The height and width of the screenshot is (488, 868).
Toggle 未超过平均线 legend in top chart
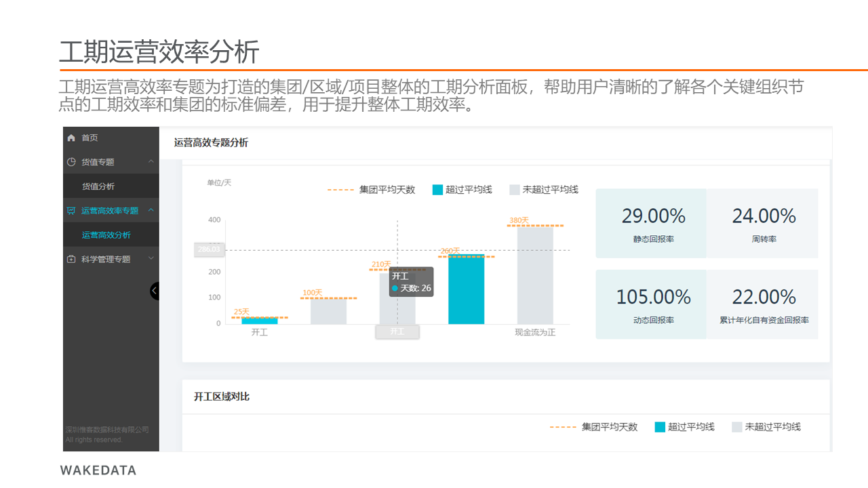pyautogui.click(x=544, y=190)
